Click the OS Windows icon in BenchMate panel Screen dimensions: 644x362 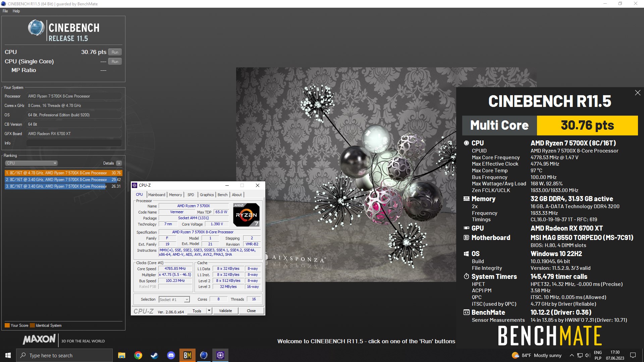(466, 254)
